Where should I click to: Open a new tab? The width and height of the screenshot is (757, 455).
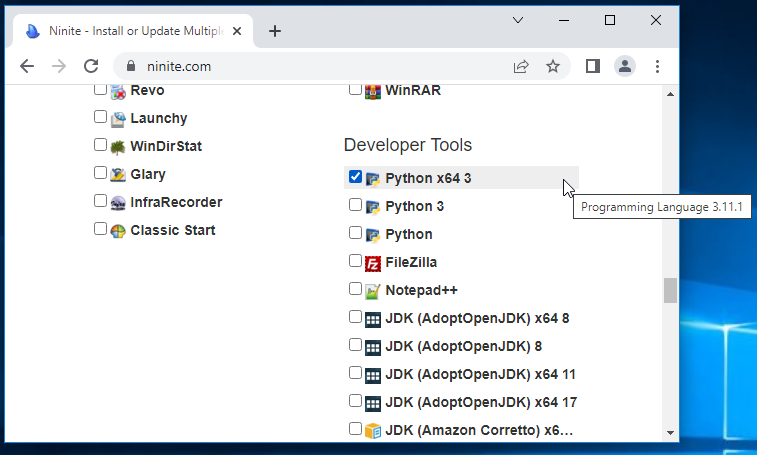(x=275, y=31)
